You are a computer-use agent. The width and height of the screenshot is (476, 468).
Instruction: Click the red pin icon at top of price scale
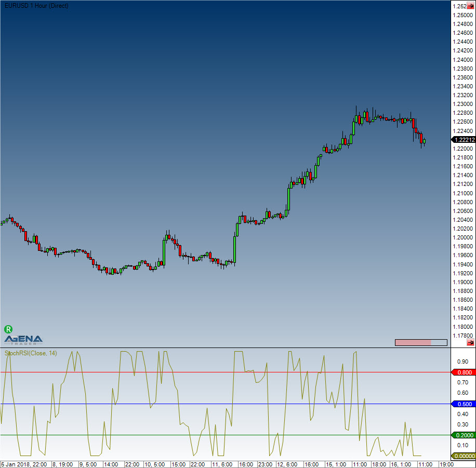(x=471, y=6)
